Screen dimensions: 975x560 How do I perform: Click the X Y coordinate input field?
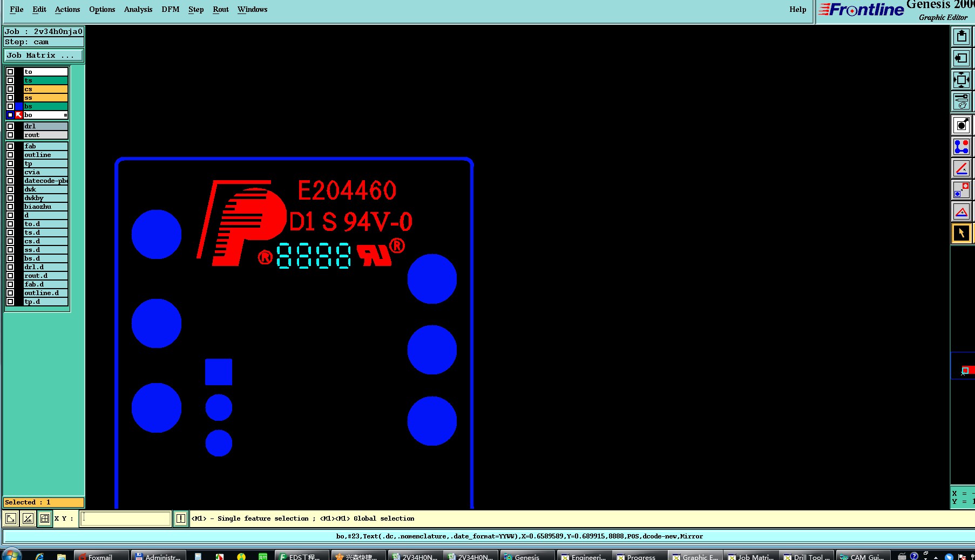pyautogui.click(x=126, y=519)
